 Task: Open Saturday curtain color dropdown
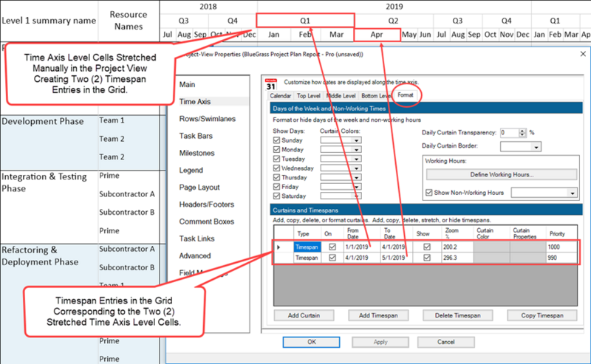(x=357, y=196)
